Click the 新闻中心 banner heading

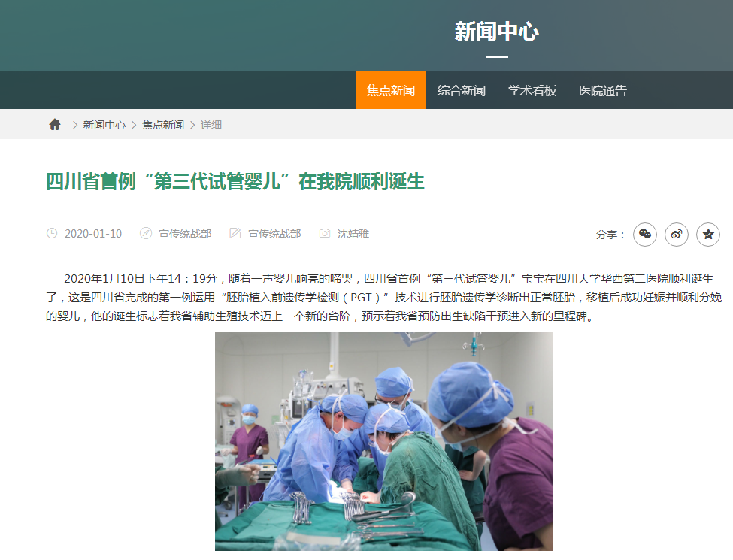[x=496, y=32]
